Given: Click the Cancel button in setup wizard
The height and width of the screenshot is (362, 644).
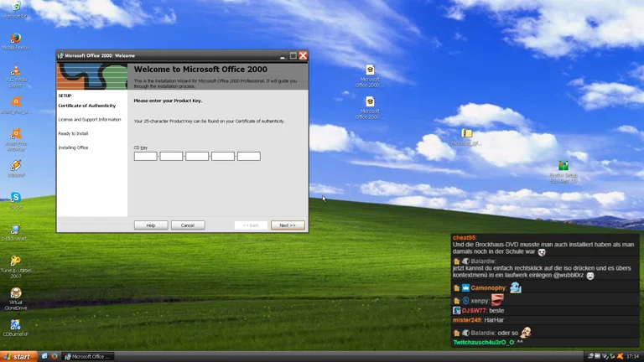Looking at the screenshot, I should (x=188, y=225).
